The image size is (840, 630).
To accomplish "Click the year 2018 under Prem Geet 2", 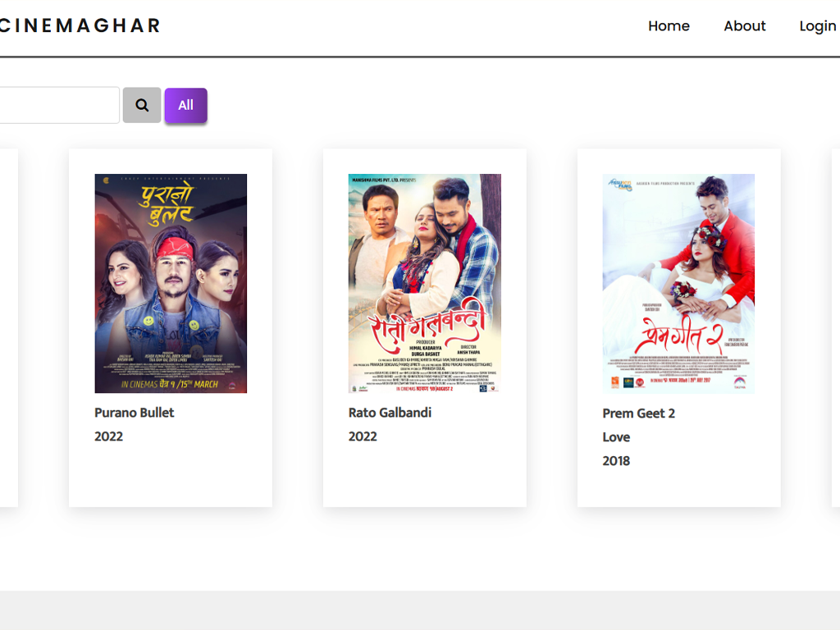I will (616, 461).
